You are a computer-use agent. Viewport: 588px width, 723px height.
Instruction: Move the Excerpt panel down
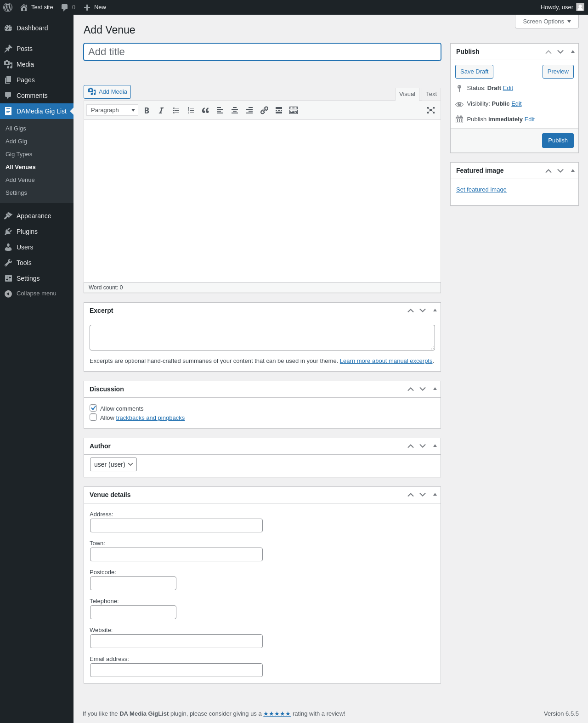[x=423, y=311]
